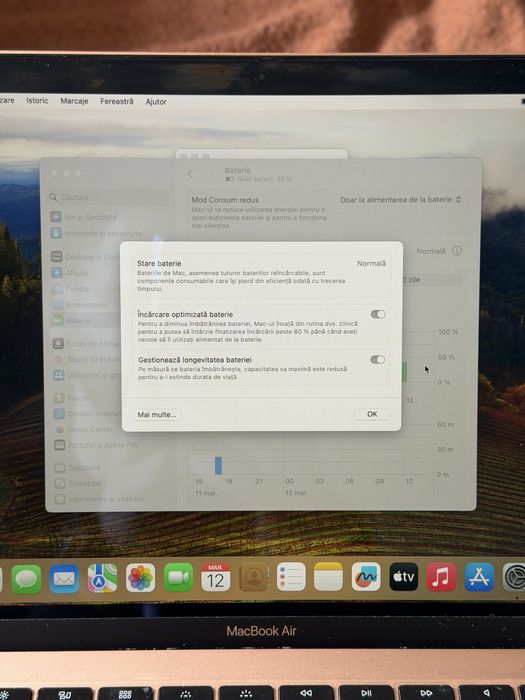Select Utilizatori și grupuri in sidebar
Image resolution: width=525 pixels, height=700 pixels.
pyautogui.click(x=86, y=375)
